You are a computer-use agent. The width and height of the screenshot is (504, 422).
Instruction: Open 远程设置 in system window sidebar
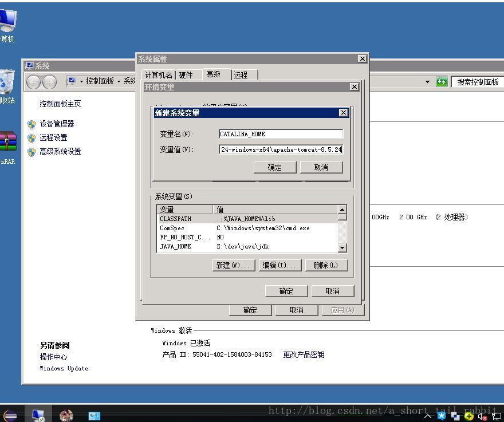click(x=53, y=137)
